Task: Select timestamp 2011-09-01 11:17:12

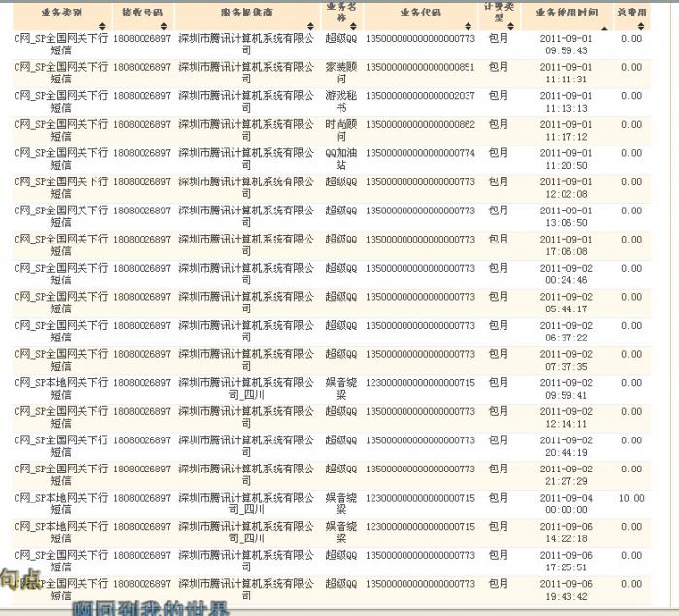Action: pyautogui.click(x=566, y=130)
